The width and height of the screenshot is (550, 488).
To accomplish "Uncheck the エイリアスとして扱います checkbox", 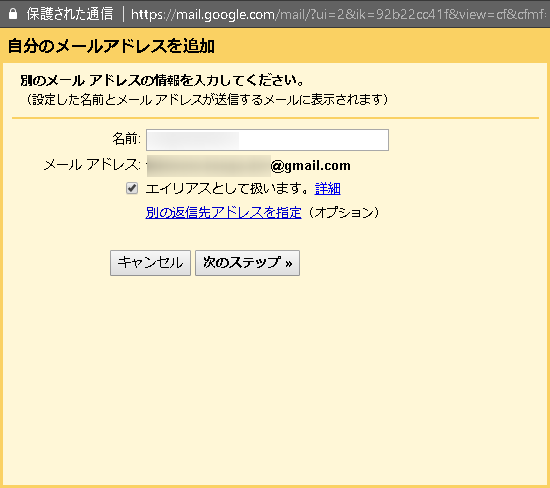I will click(x=132, y=188).
